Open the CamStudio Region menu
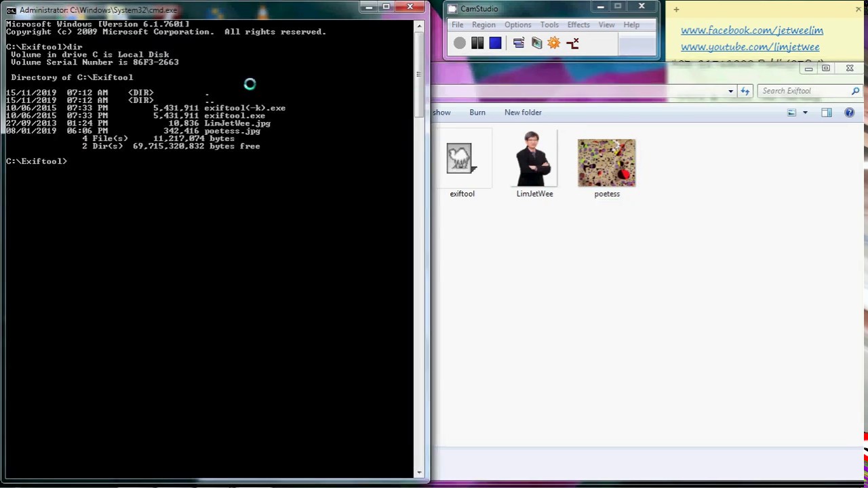The height and width of the screenshot is (488, 868). (484, 25)
